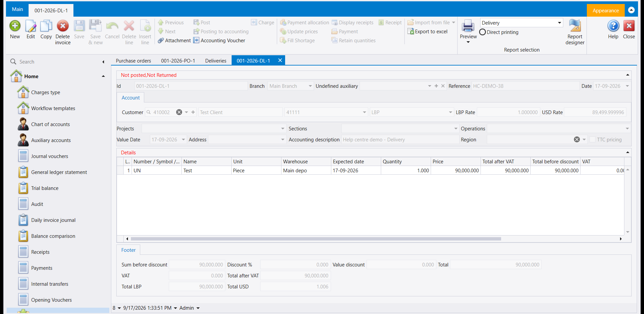Viewport: 644px width, 314px height.
Task: Clear the customer 410002 field with X
Action: [179, 112]
